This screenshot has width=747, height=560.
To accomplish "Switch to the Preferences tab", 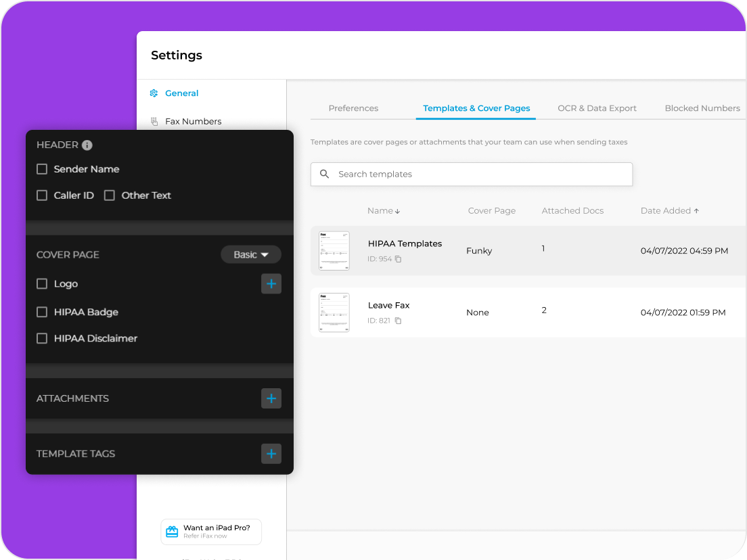I will click(353, 108).
